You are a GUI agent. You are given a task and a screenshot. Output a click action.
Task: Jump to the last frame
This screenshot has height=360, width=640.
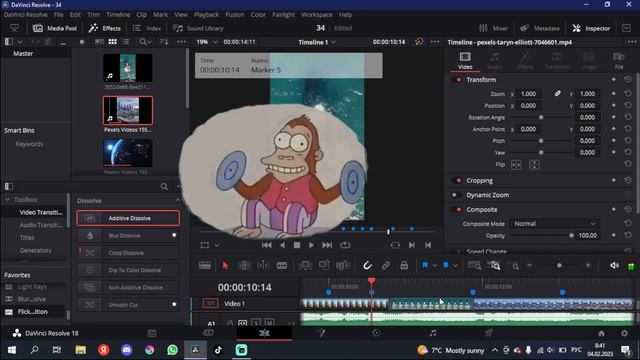click(x=327, y=245)
